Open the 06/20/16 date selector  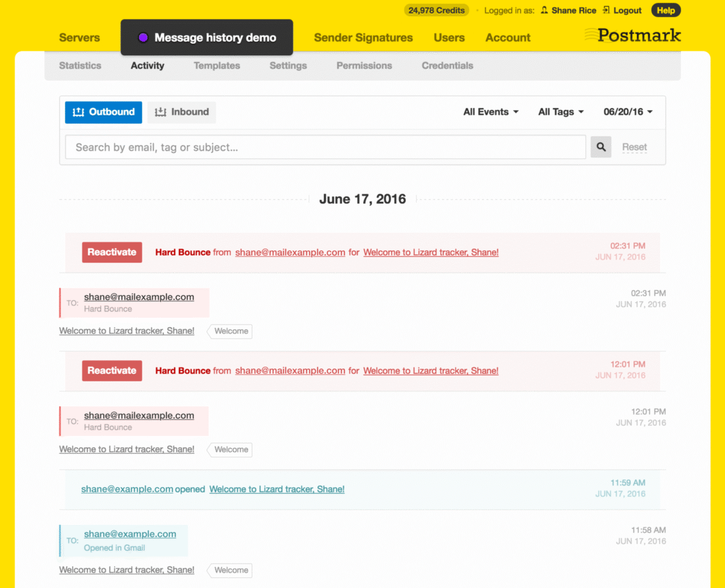[x=627, y=112]
